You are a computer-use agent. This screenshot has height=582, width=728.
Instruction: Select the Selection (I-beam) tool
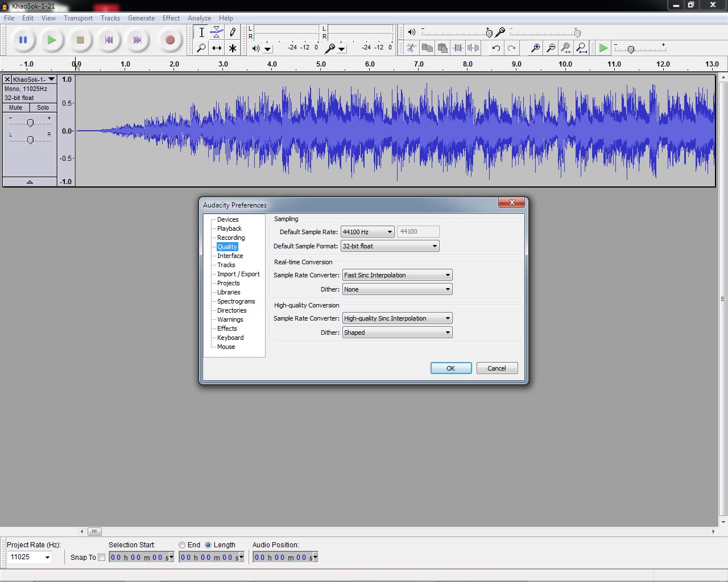pos(201,32)
